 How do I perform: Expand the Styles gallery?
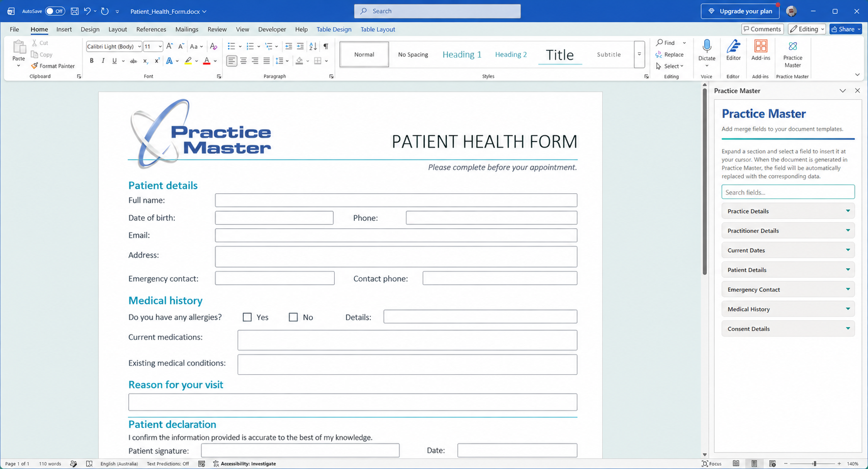(640, 54)
